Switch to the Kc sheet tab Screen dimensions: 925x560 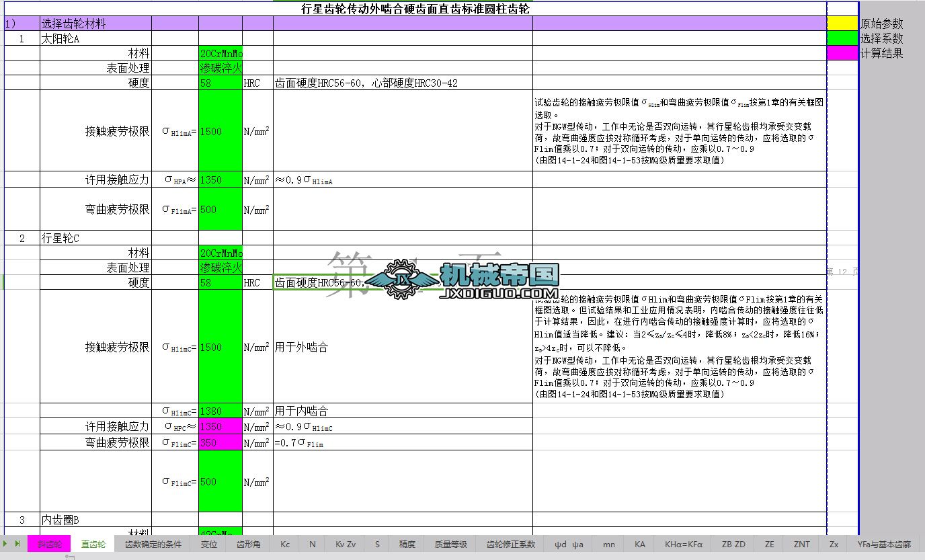click(285, 544)
